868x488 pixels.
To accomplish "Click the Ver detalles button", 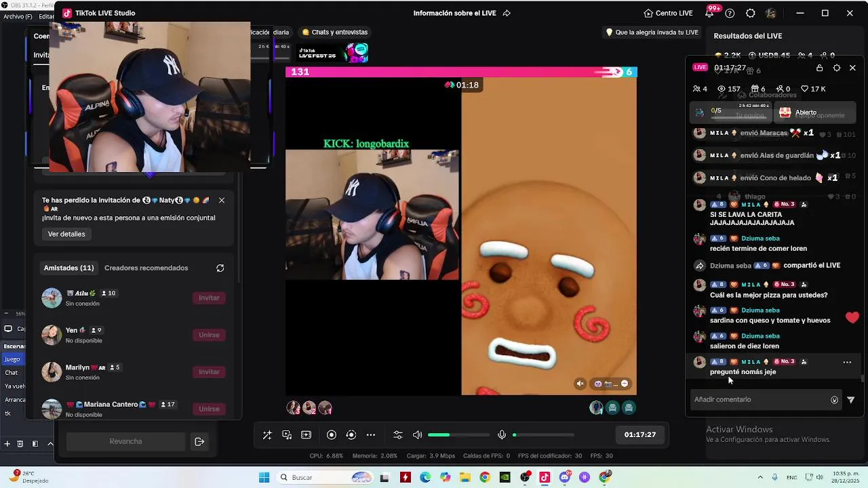I will [x=66, y=234].
